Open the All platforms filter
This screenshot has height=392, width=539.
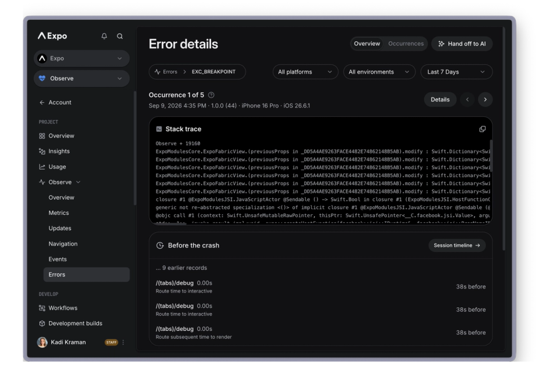[305, 72]
